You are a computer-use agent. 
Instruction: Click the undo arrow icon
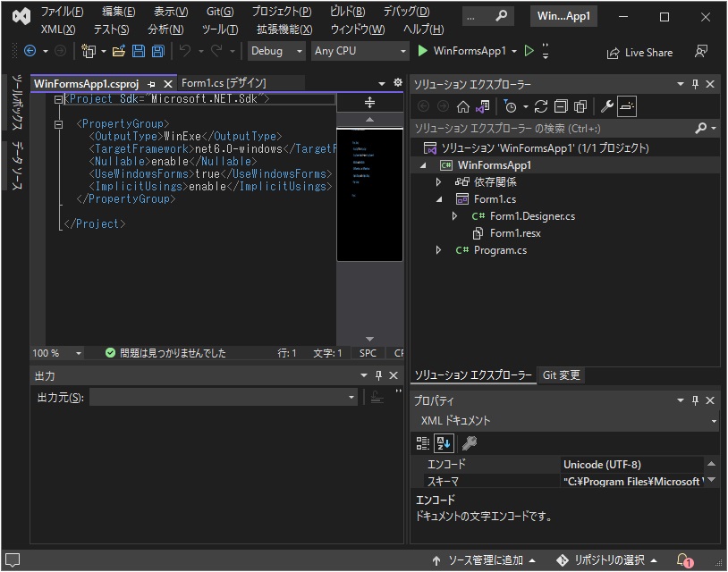pos(185,51)
